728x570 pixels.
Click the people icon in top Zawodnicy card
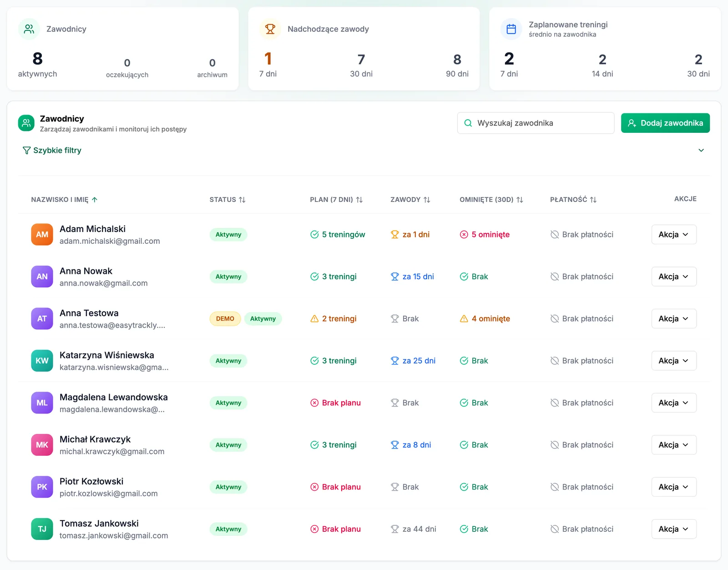[x=29, y=29]
